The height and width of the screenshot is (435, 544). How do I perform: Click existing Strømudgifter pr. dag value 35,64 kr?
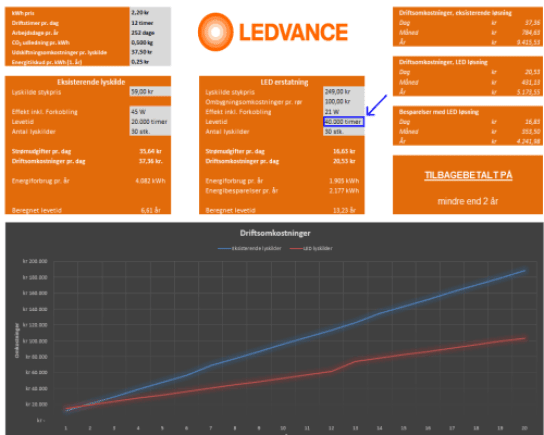pos(150,151)
